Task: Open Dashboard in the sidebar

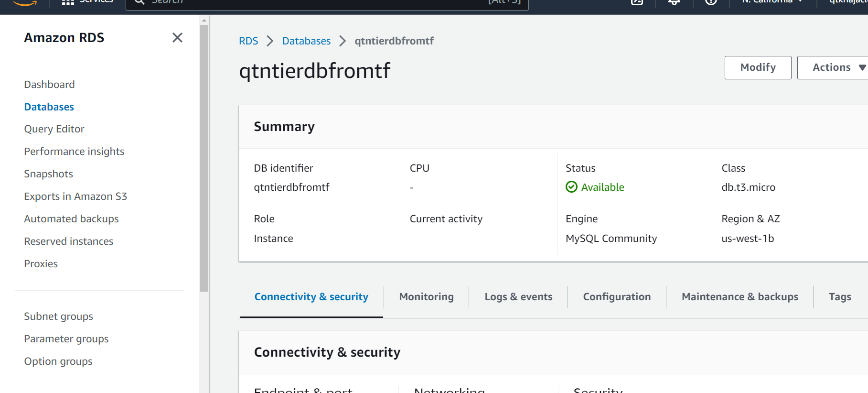Action: point(49,85)
